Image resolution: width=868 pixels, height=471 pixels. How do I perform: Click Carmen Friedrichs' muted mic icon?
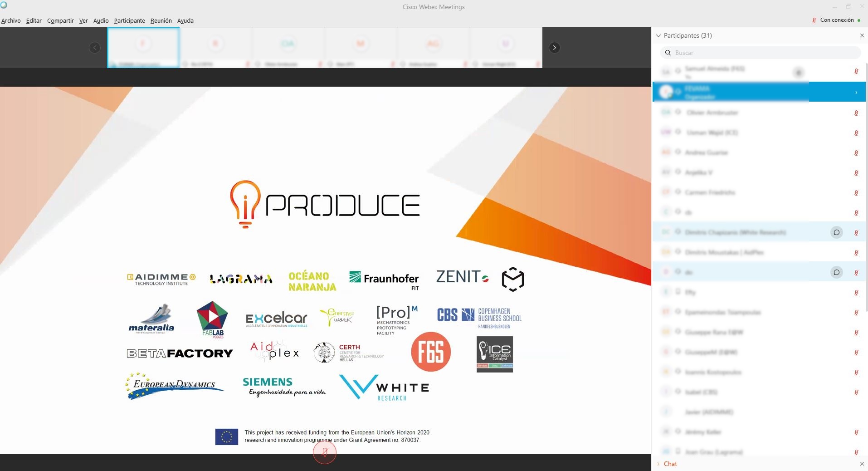click(x=856, y=193)
